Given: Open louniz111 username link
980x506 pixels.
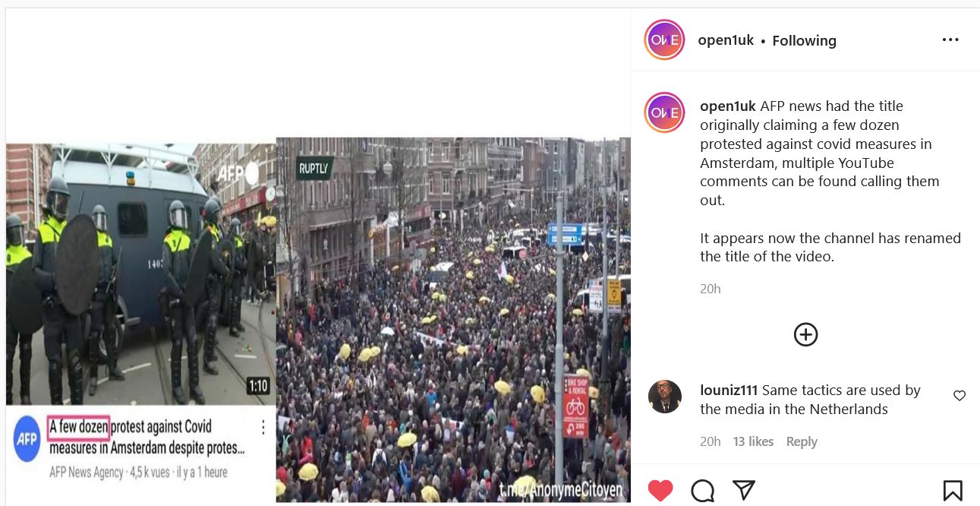Looking at the screenshot, I should pyautogui.click(x=729, y=390).
